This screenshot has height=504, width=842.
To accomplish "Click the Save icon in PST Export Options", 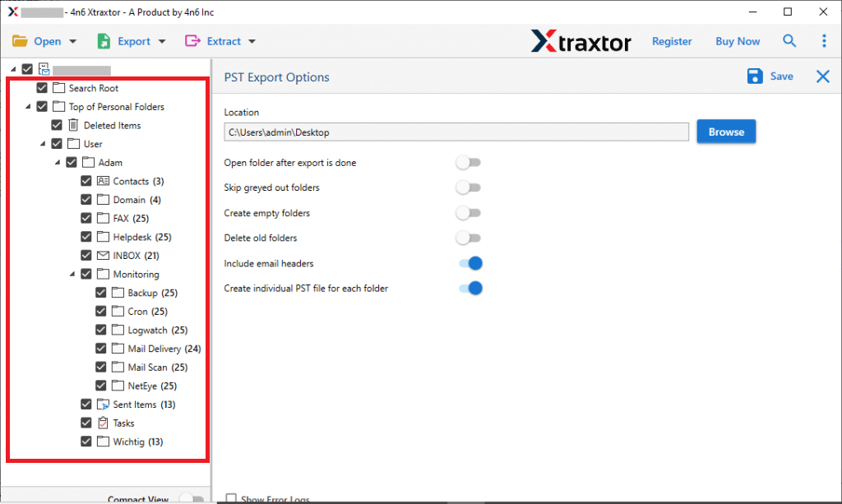I will tap(755, 76).
